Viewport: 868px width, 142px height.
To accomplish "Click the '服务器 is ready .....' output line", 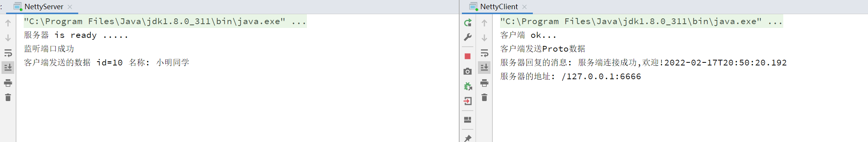I will click(76, 35).
